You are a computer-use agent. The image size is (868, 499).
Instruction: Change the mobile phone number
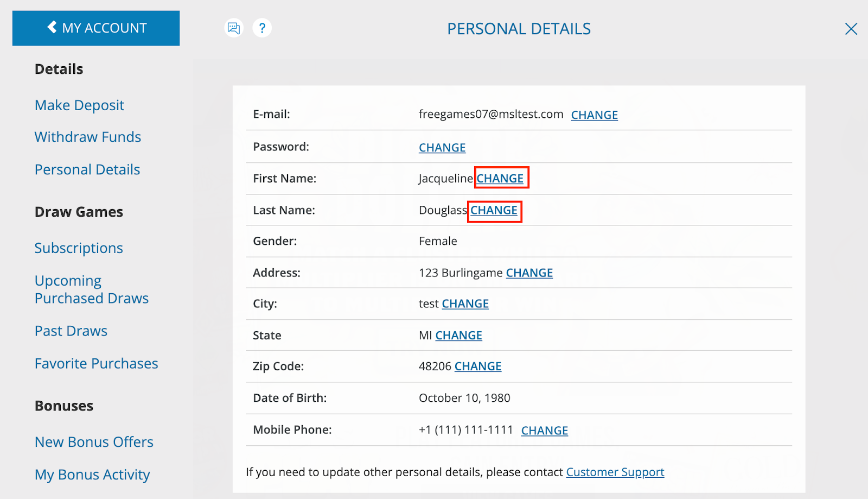[544, 430]
